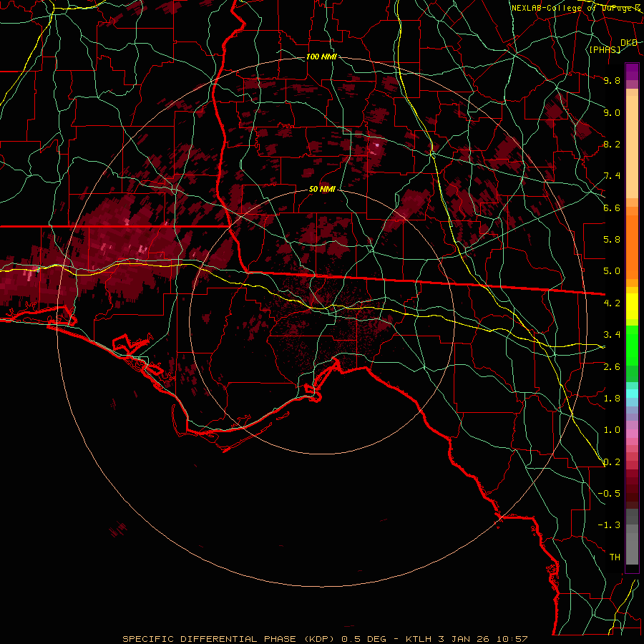Select the 7.4 scale value
This screenshot has width=644, height=644.
pos(612,176)
